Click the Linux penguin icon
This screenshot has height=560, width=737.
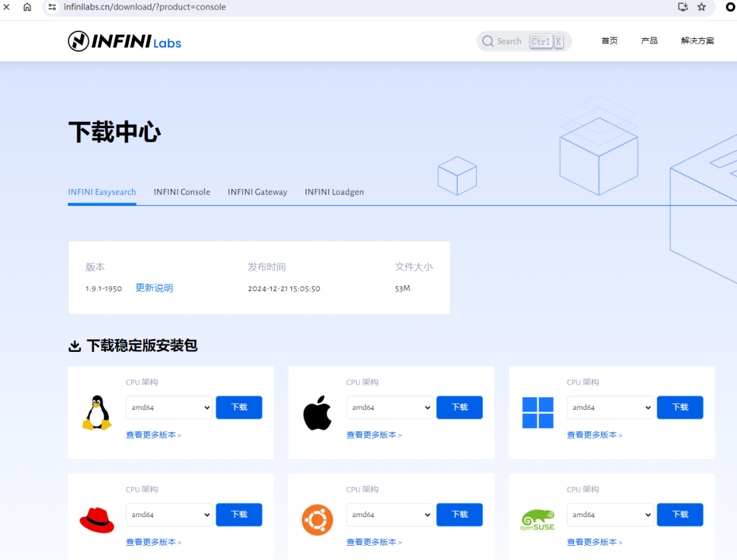click(x=97, y=413)
